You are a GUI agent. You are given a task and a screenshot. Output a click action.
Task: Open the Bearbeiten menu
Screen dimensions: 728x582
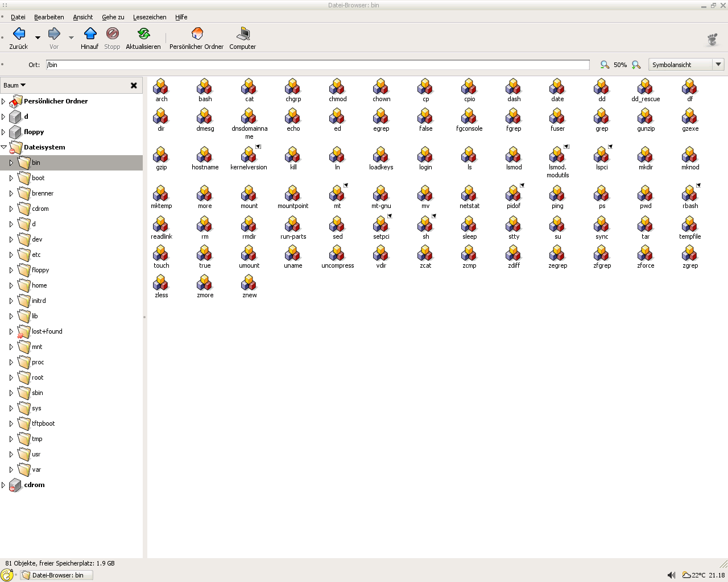49,17
